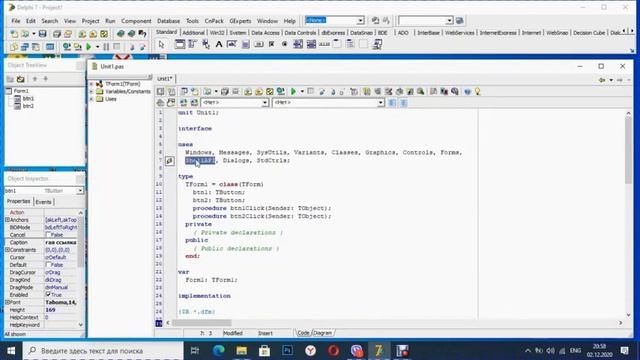Viewport: 640px width, 360px height.
Task: Click the editor vertical scrollbar
Action: 628,214
